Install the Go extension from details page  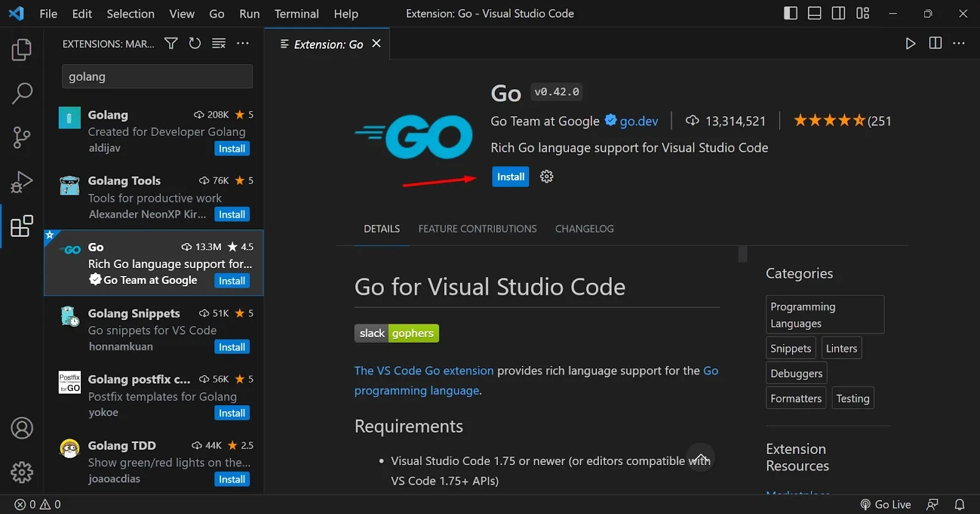click(x=510, y=177)
